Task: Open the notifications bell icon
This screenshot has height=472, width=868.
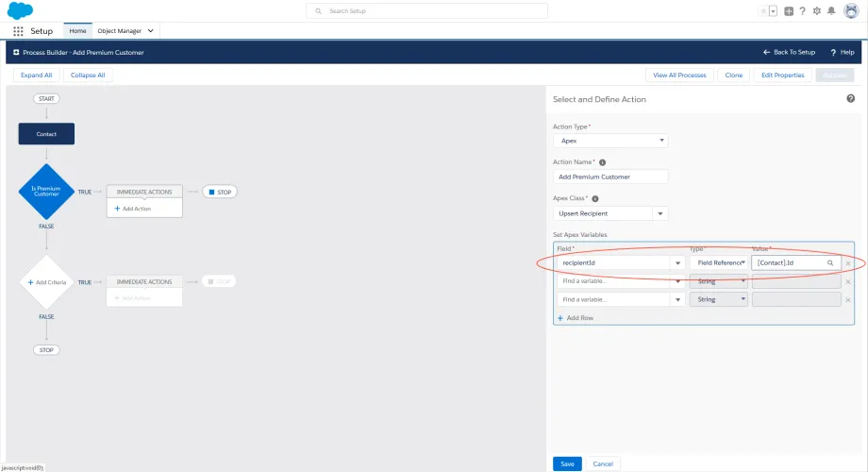Action: click(831, 11)
